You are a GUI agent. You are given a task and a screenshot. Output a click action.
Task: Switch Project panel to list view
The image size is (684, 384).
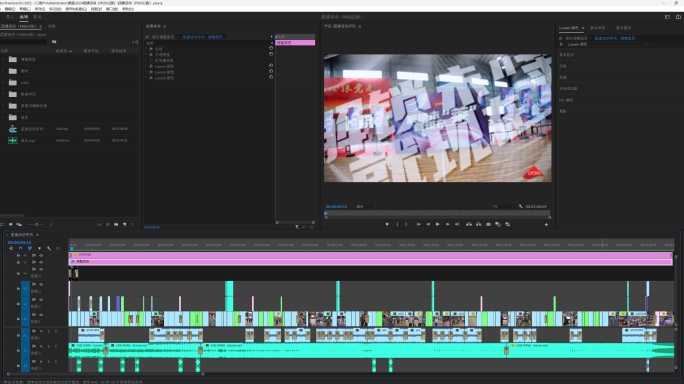pyautogui.click(x=3, y=224)
